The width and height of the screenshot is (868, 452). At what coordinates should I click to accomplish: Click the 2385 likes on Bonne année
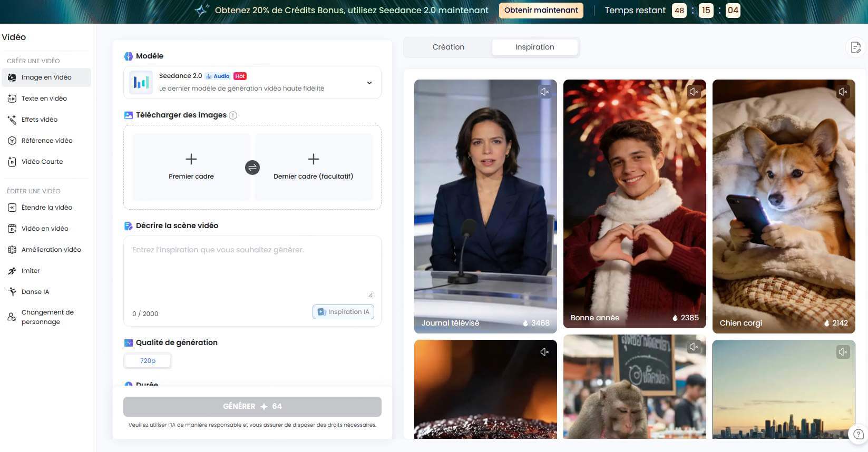(x=685, y=318)
